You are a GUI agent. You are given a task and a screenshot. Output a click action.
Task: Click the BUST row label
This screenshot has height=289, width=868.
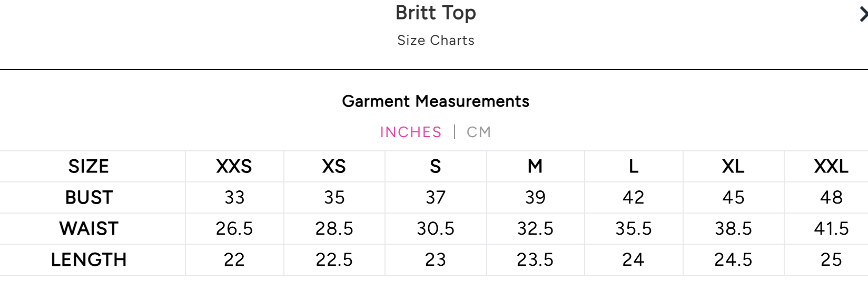[x=89, y=198]
